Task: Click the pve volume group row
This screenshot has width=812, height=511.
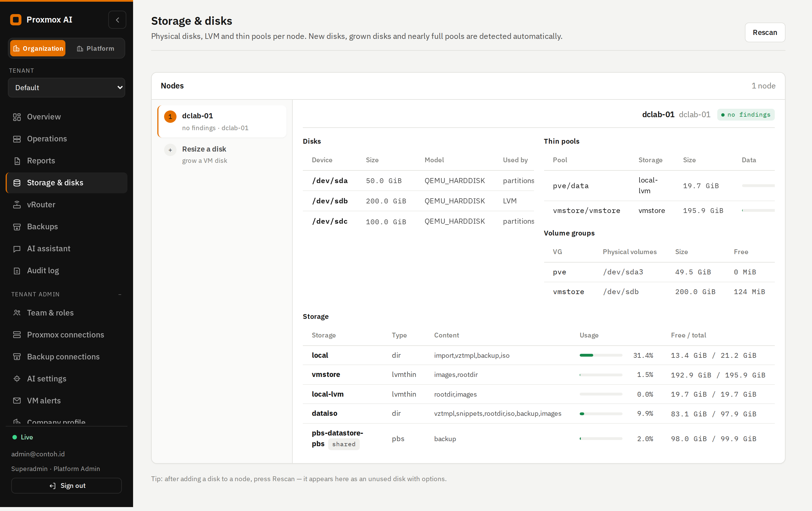Action: coord(659,272)
